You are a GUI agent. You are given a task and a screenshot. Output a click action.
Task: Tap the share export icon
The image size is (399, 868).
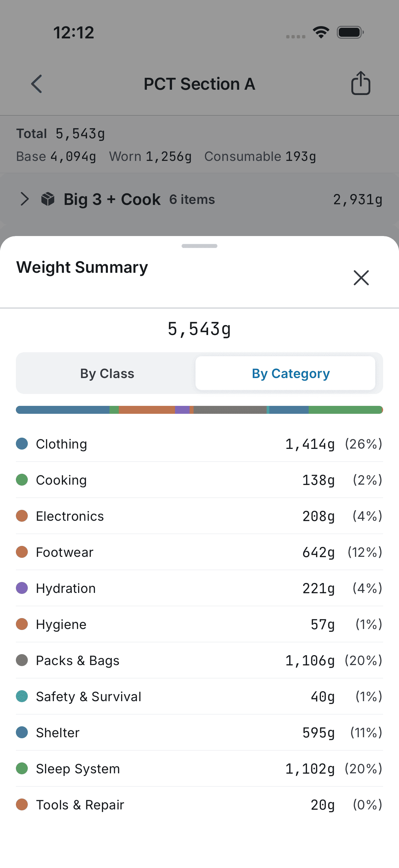pos(360,83)
